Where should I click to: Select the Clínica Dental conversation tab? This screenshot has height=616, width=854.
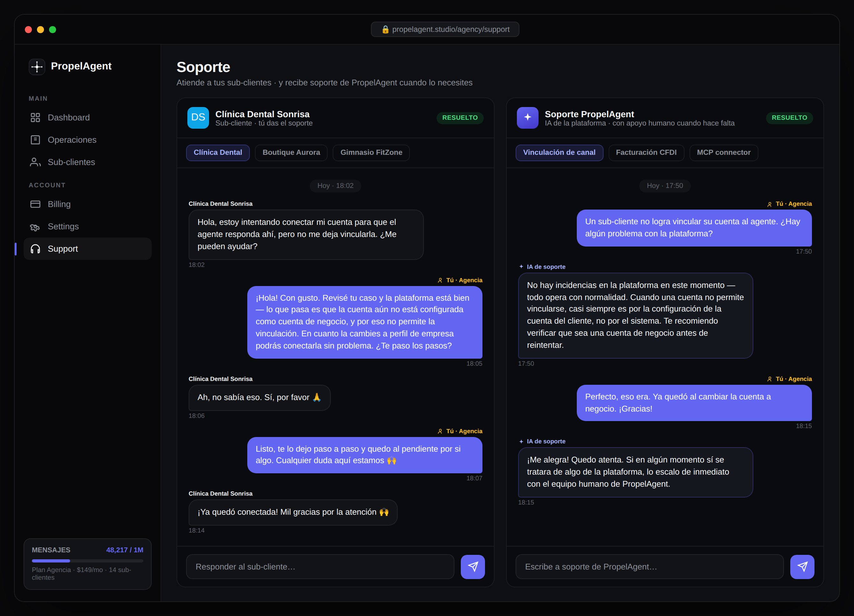[x=218, y=153]
